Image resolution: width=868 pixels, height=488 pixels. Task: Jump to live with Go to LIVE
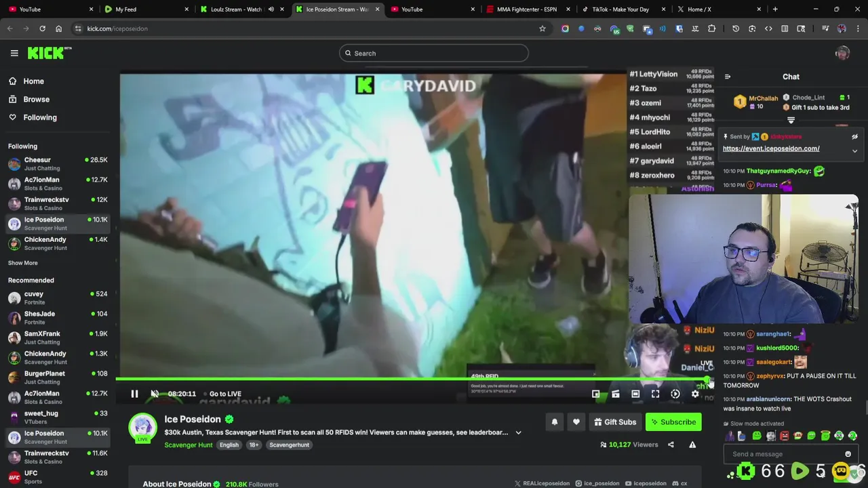(x=225, y=394)
